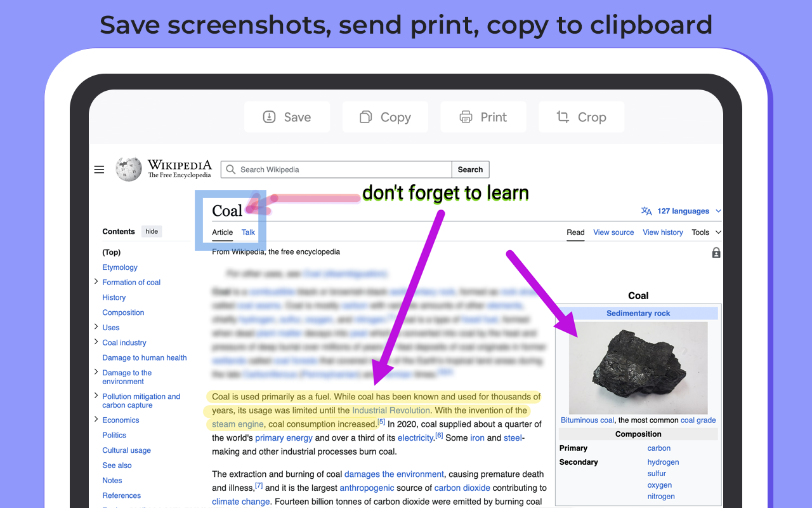Expand the Uses section arrow
Image resolution: width=812 pixels, height=508 pixels.
[96, 326]
